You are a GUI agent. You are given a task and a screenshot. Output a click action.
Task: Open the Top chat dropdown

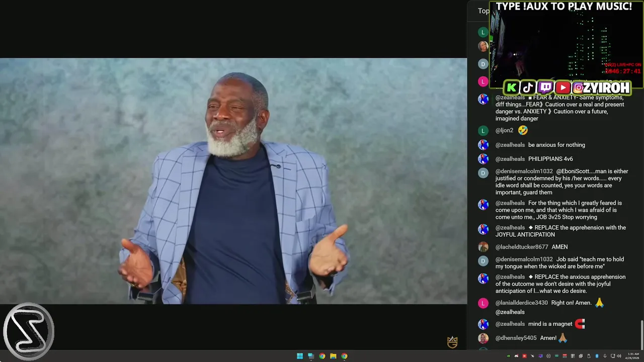(x=484, y=11)
